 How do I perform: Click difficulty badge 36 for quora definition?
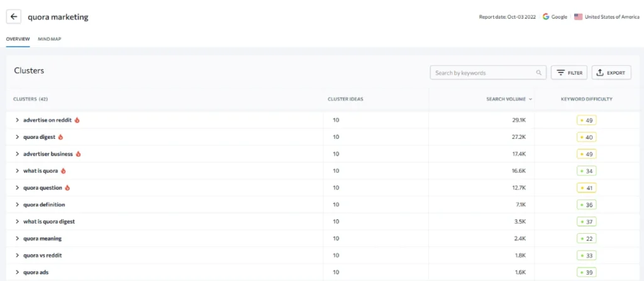pyautogui.click(x=587, y=204)
